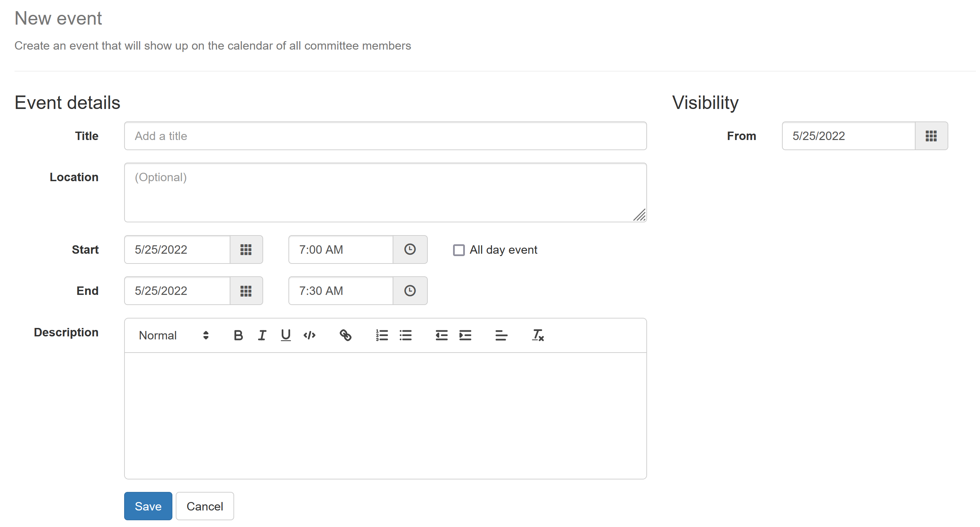Cancel event creation
The image size is (980, 527).
(205, 506)
